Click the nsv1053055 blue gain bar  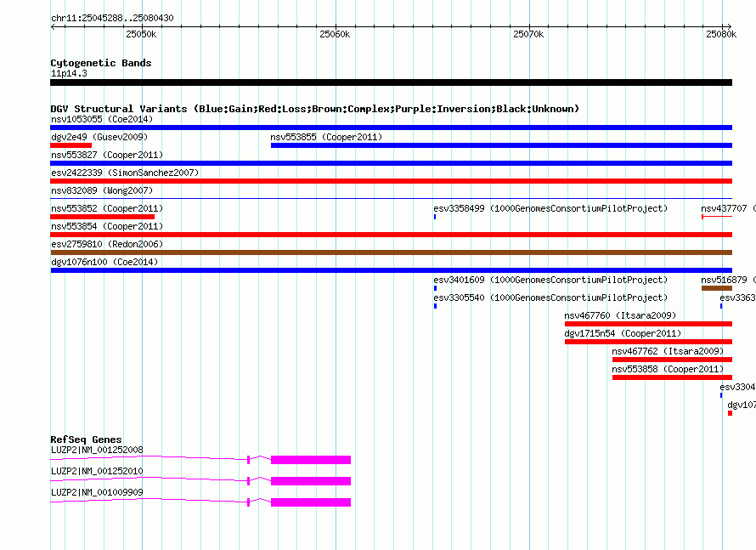pos(391,128)
